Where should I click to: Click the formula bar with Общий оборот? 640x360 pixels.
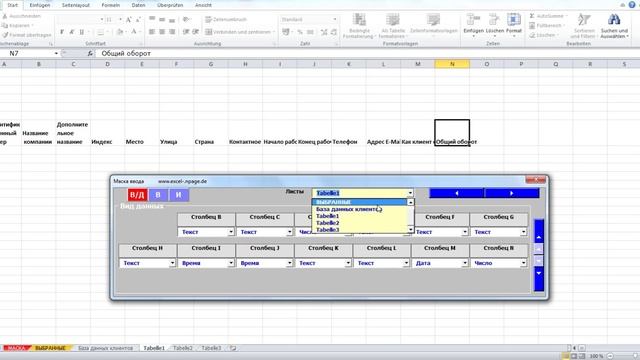click(367, 53)
